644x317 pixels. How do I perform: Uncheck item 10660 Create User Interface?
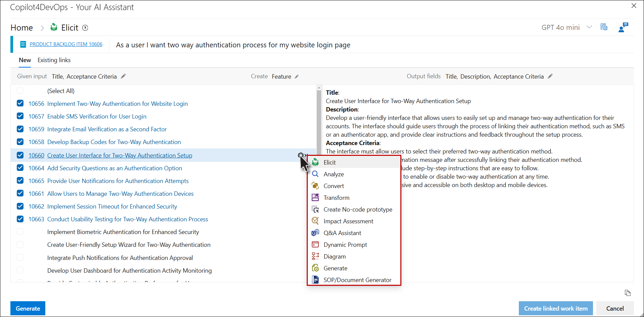point(20,155)
